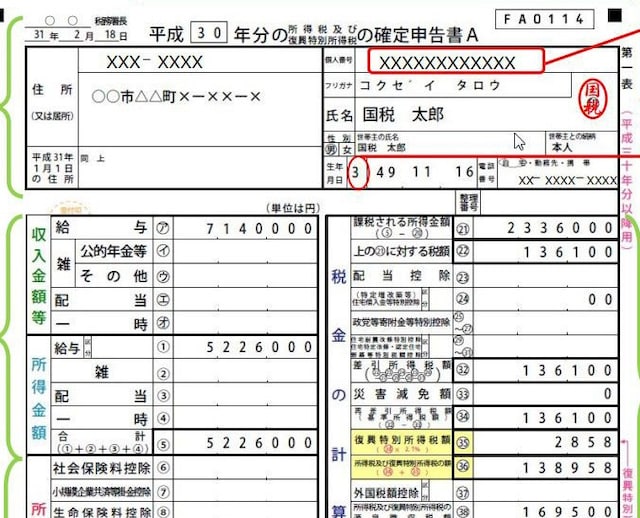Click salary income amount 7140000

[x=259, y=229]
